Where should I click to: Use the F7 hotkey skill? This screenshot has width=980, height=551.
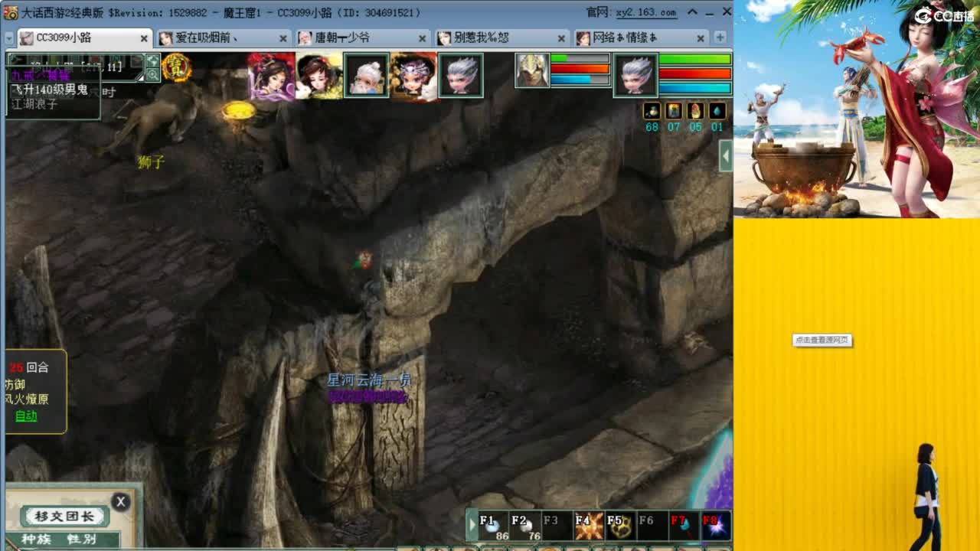pyautogui.click(x=684, y=526)
